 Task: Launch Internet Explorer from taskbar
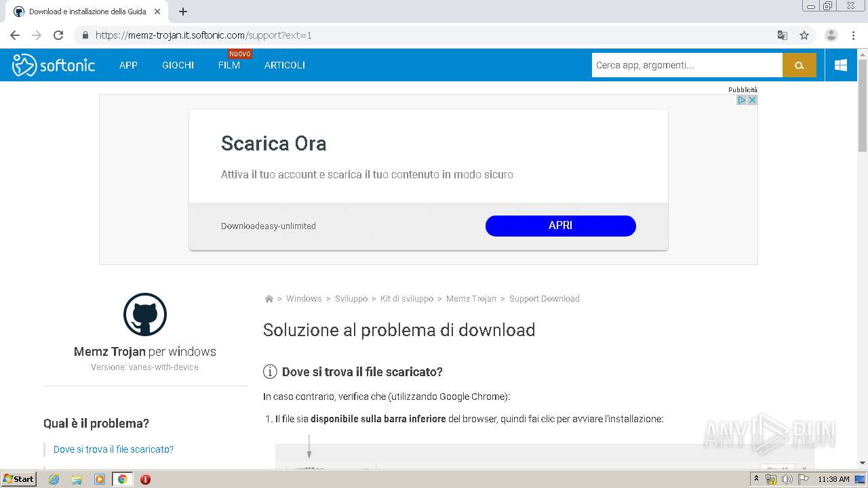click(54, 479)
